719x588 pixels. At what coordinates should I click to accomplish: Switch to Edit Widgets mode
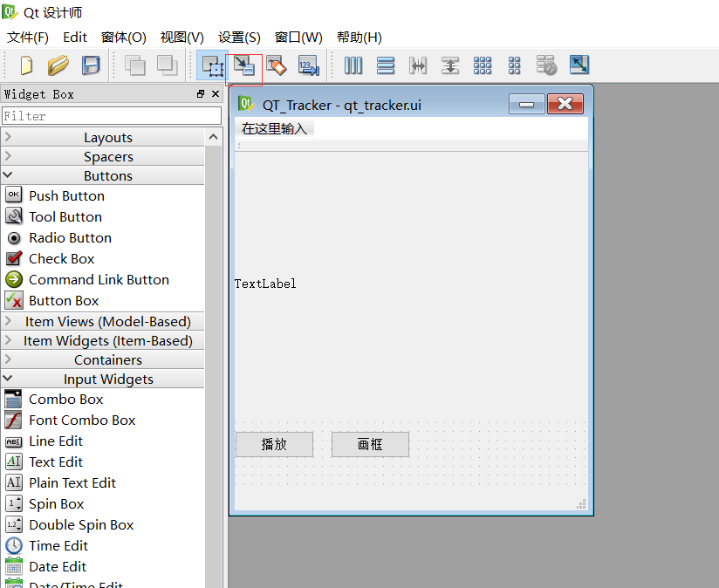[212, 65]
